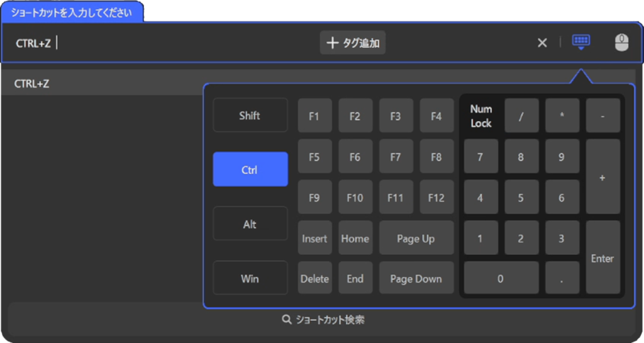
Task: Clear the shortcut with the X icon
Action: coord(542,43)
